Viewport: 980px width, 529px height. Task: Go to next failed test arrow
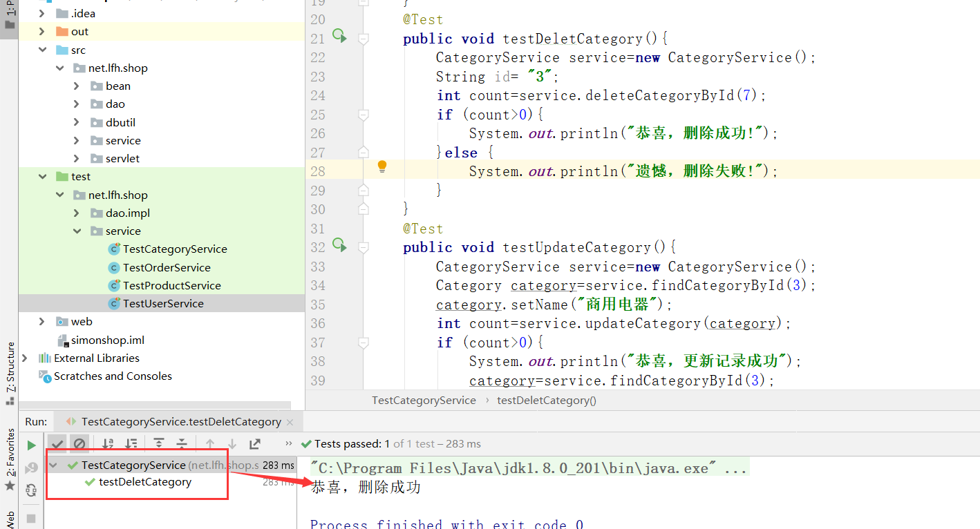[232, 444]
